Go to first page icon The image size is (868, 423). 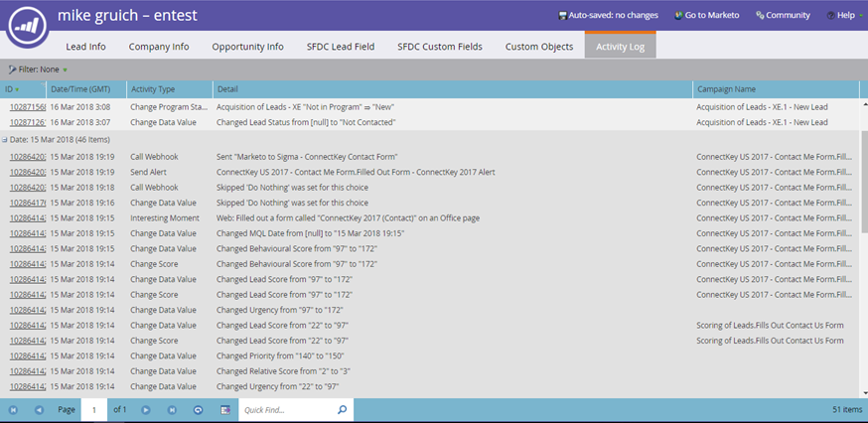coord(13,410)
